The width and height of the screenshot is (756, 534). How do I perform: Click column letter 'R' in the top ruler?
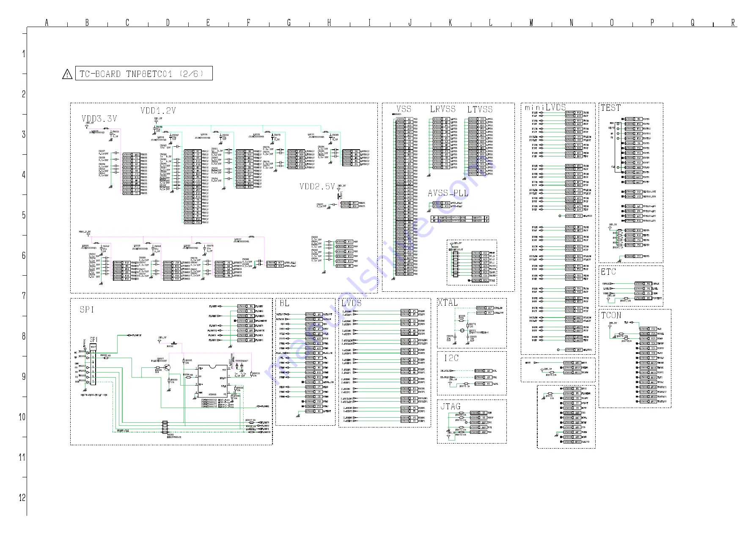point(733,23)
